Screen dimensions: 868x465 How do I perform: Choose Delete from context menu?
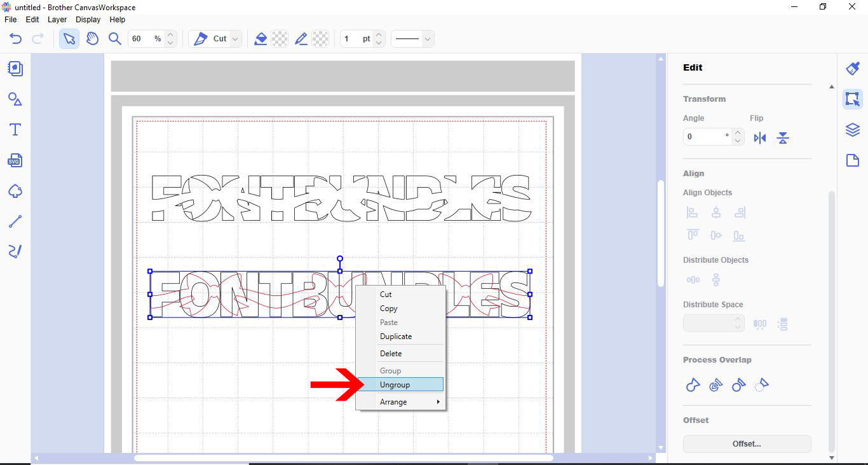coord(402,354)
